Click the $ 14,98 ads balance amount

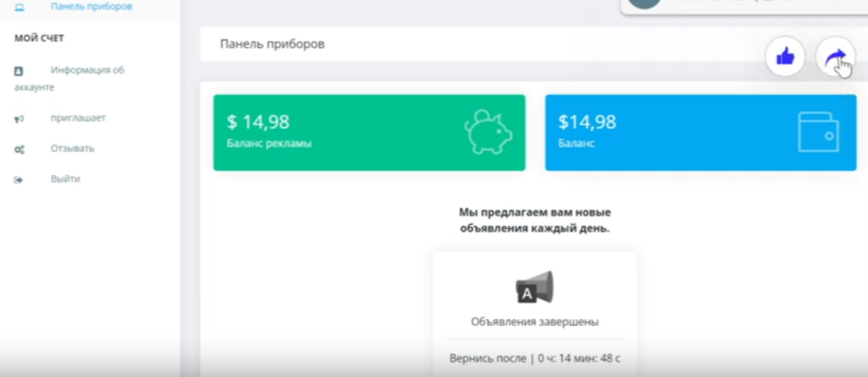click(258, 122)
